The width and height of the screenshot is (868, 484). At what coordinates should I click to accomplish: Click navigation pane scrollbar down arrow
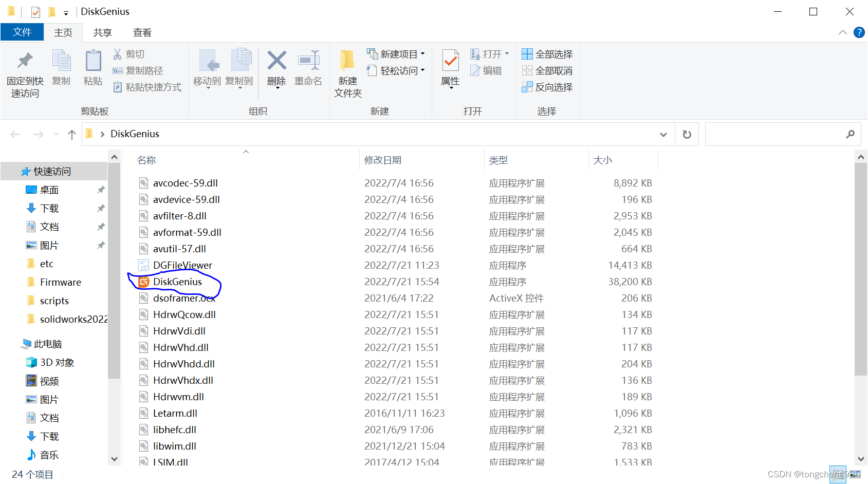pos(114,459)
